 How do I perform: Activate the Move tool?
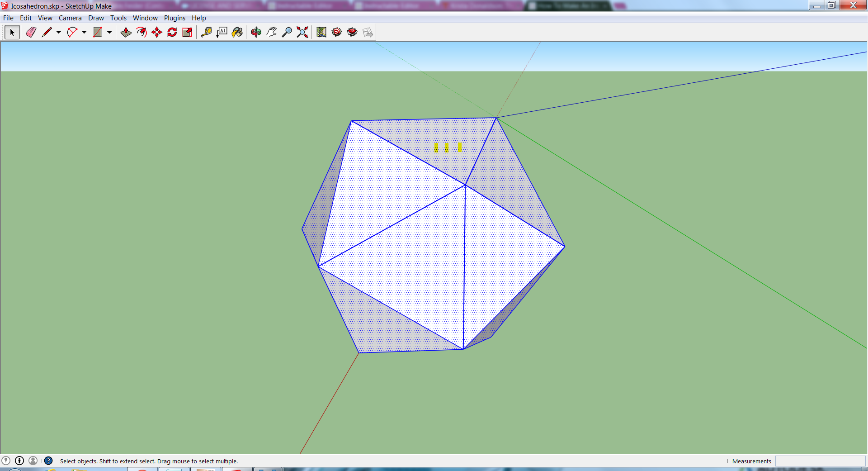pyautogui.click(x=156, y=32)
